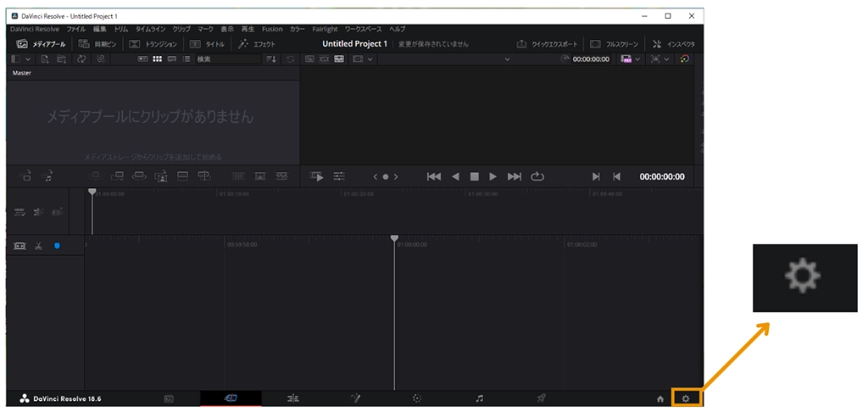Viewport: 868px width, 412px height.
Task: Jump to last frame of the timeline
Action: tap(515, 176)
